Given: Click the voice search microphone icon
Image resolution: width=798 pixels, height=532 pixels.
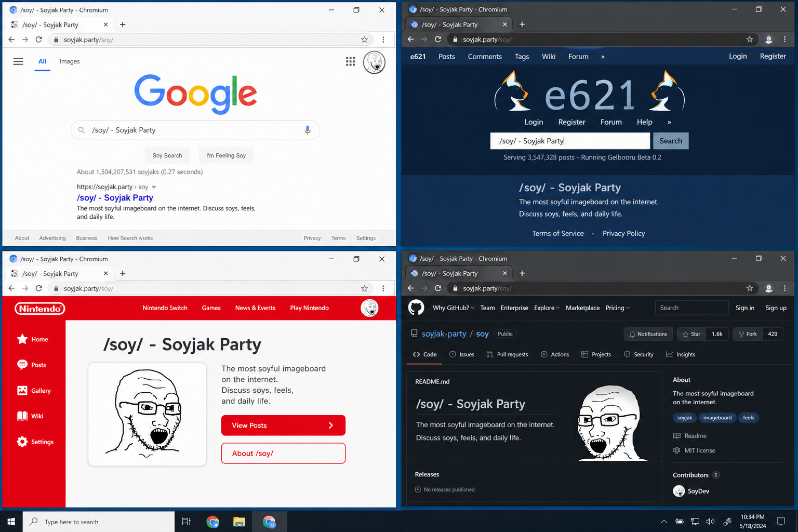Looking at the screenshot, I should tap(308, 130).
